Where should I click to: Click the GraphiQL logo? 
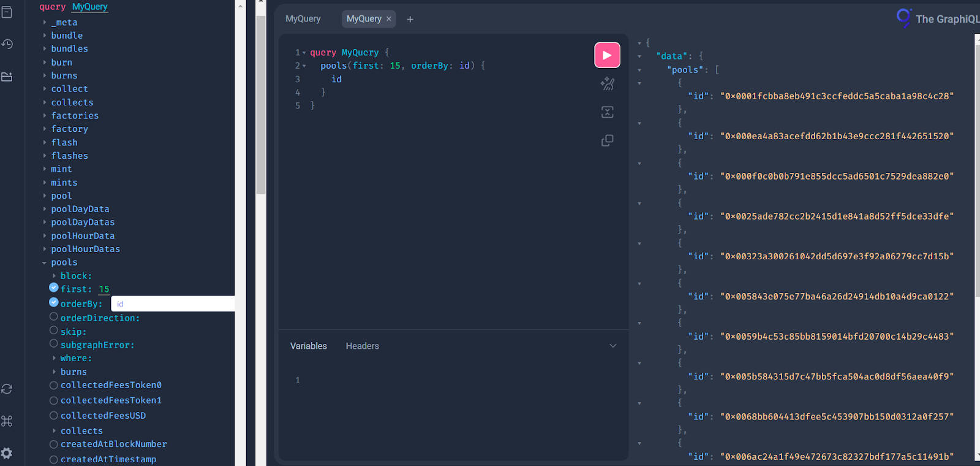903,18
